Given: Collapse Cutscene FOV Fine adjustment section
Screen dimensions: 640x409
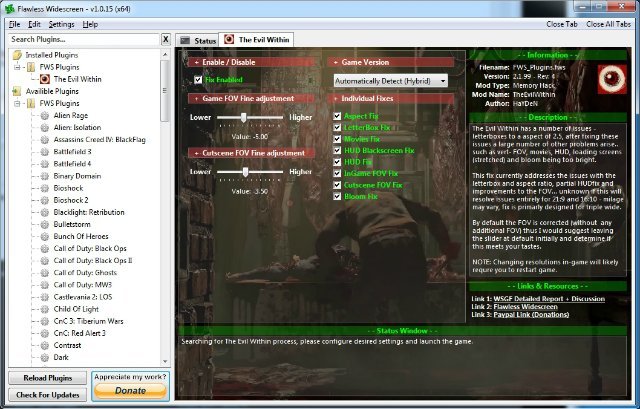Looking at the screenshot, I should 251,153.
